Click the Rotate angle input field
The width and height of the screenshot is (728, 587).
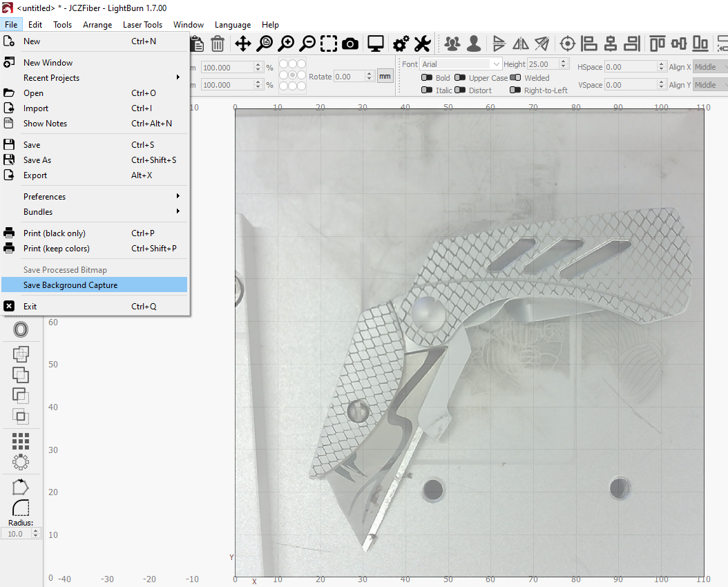(349, 77)
